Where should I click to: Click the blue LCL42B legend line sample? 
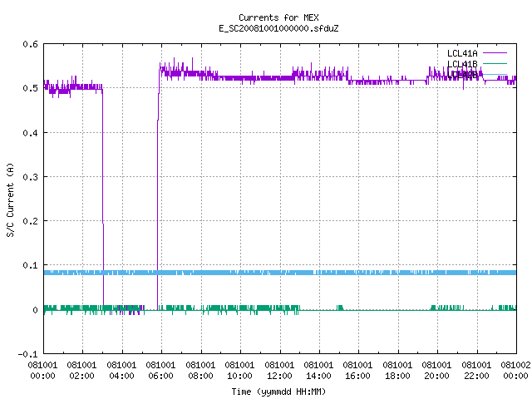[495, 74]
